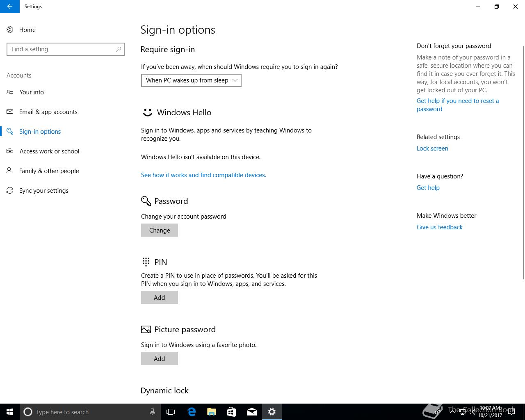Click the settings page vertical scrollbar
Image resolution: width=525 pixels, height=420 pixels.
click(523, 162)
